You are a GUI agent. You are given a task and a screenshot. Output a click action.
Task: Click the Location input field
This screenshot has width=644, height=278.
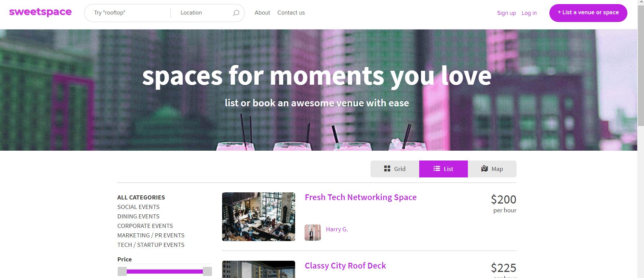click(x=204, y=13)
